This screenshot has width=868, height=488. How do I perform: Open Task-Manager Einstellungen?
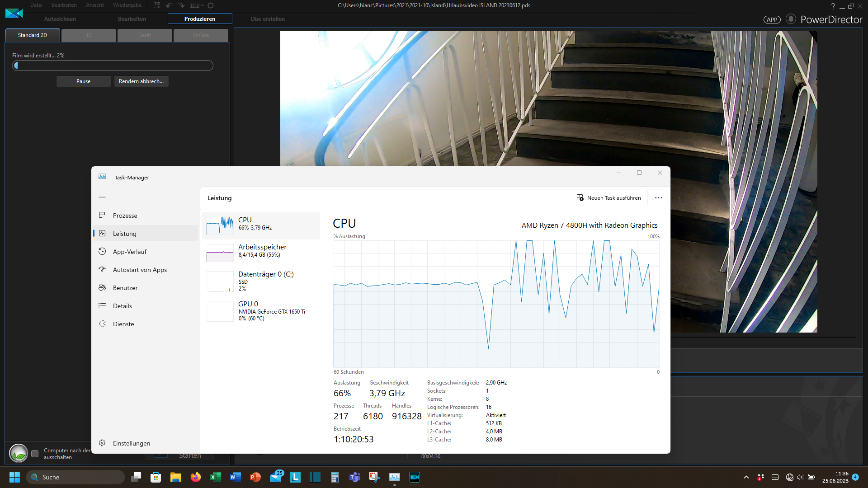click(131, 443)
